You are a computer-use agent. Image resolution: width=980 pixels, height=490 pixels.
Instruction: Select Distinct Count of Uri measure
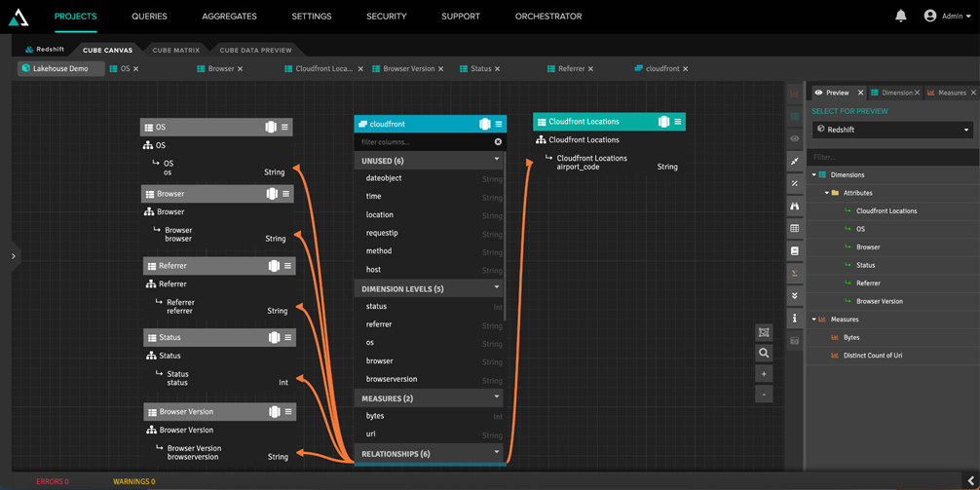(873, 356)
